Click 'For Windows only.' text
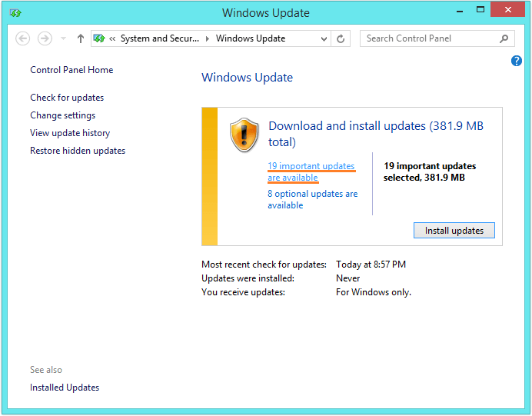 [x=373, y=292]
